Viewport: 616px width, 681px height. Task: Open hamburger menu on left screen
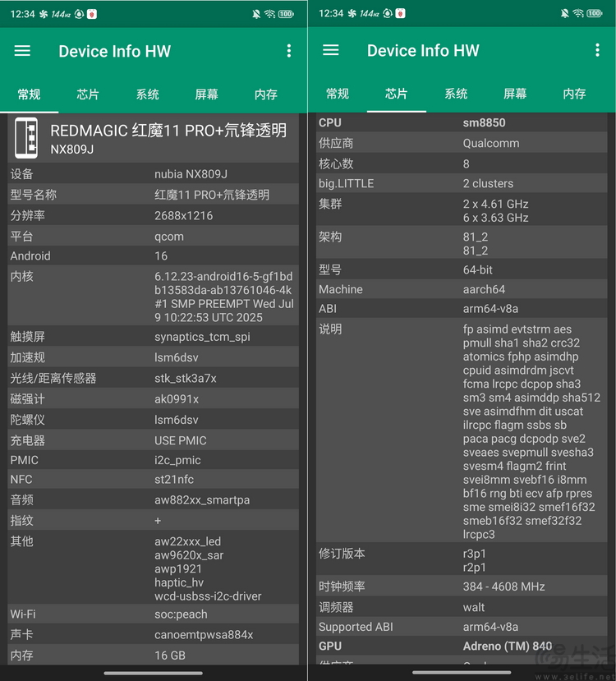pos(22,51)
